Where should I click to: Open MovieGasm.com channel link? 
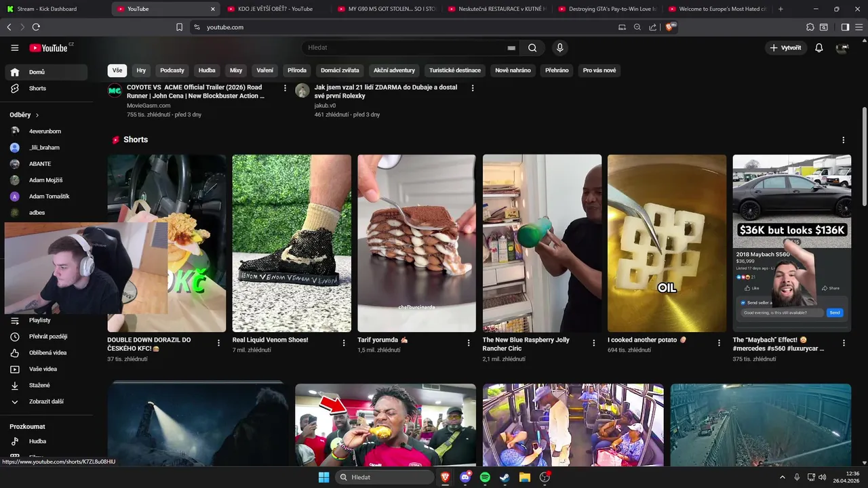(149, 106)
